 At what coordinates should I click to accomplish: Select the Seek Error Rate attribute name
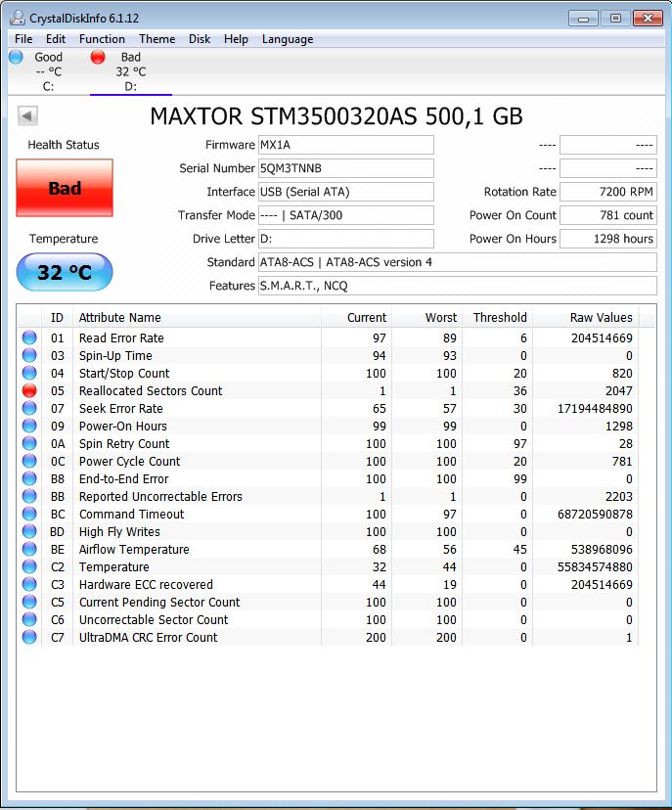click(121, 409)
